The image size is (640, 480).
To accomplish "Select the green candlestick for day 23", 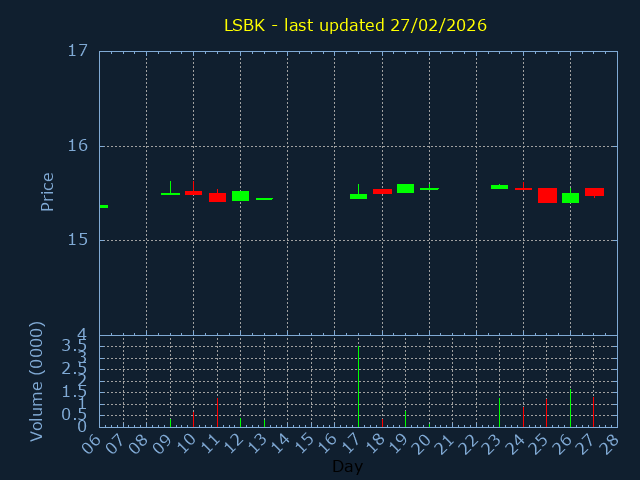I will coord(500,187).
